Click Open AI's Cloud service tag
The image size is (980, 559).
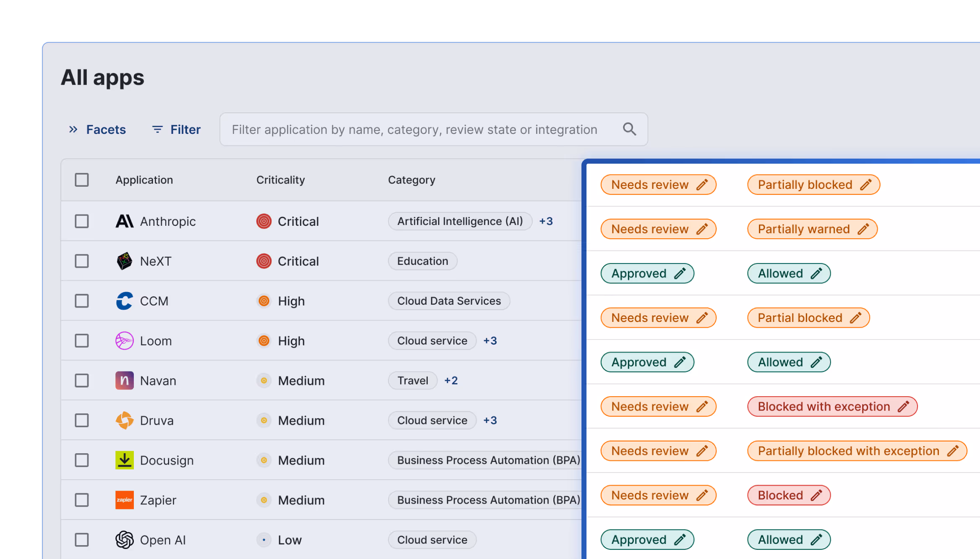coord(432,540)
